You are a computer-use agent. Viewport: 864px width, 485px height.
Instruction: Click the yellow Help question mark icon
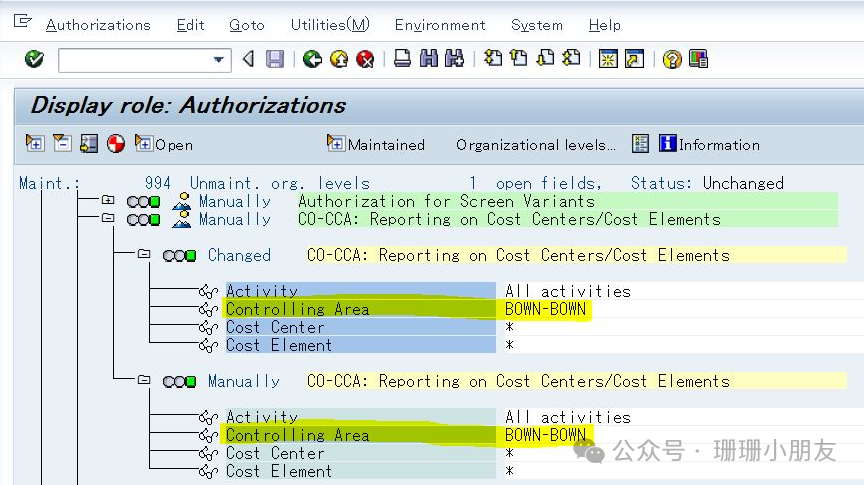click(672, 60)
